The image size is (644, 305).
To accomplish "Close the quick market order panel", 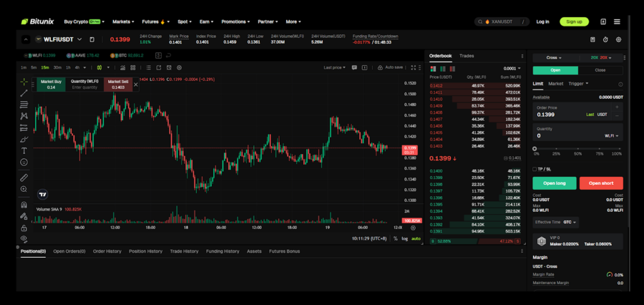I will (x=136, y=84).
